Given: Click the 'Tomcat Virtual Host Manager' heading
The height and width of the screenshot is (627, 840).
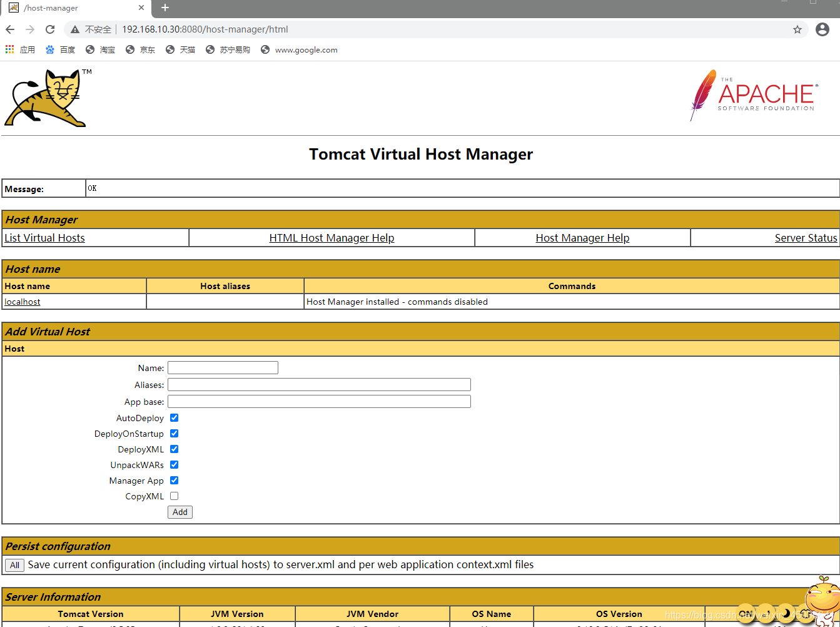Looking at the screenshot, I should (x=421, y=155).
